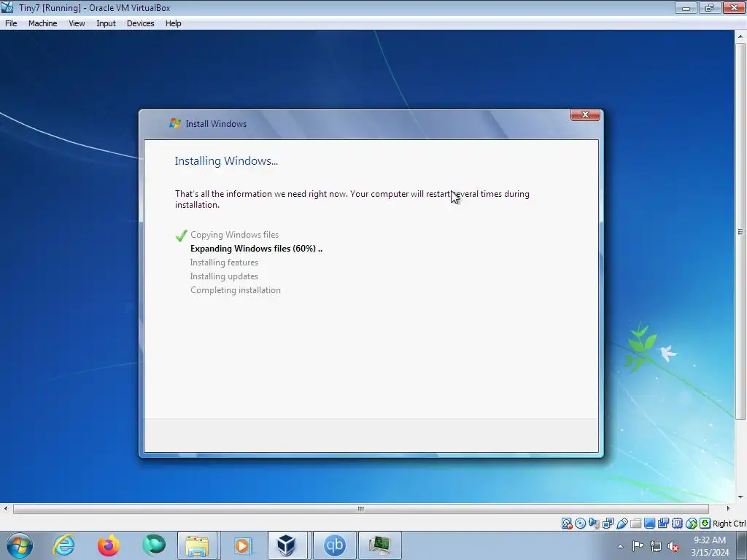Switch to the VirtualBox taskbar button
This screenshot has width=747, height=560.
(287, 545)
